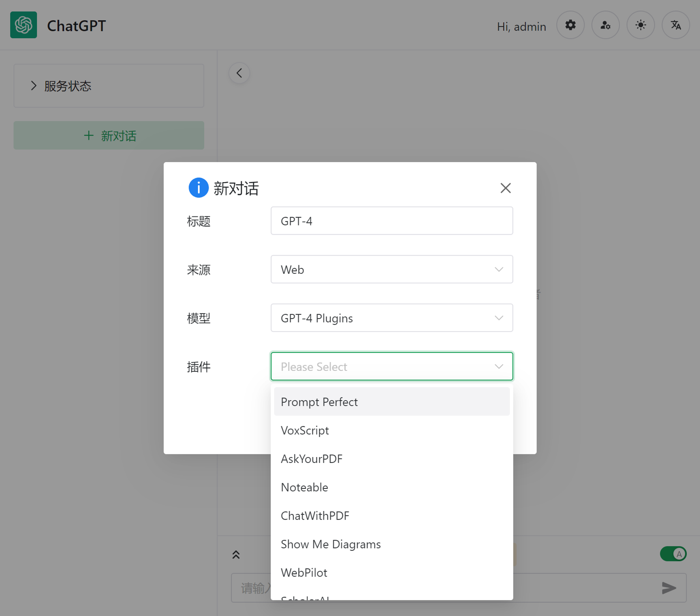Open user management icon
700x616 pixels.
(605, 25)
